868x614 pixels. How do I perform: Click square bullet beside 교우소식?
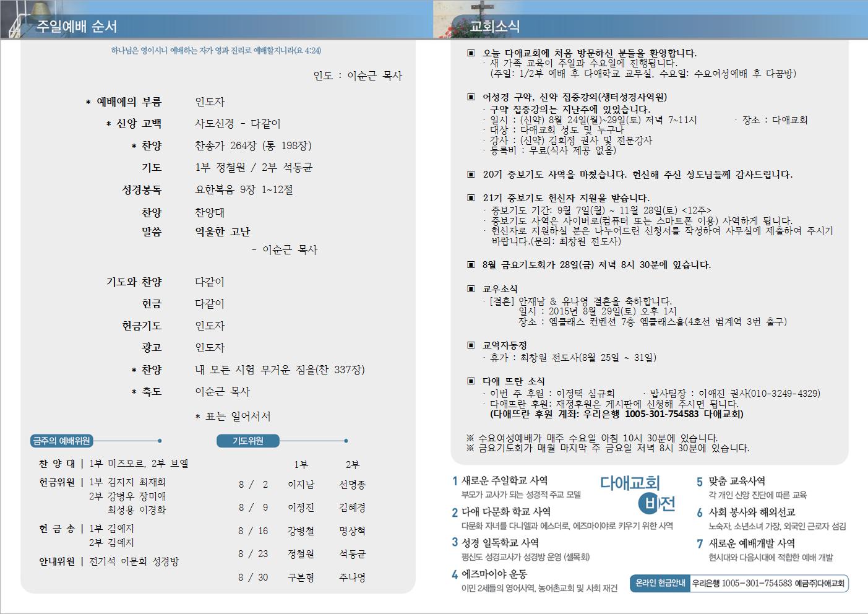tap(471, 289)
